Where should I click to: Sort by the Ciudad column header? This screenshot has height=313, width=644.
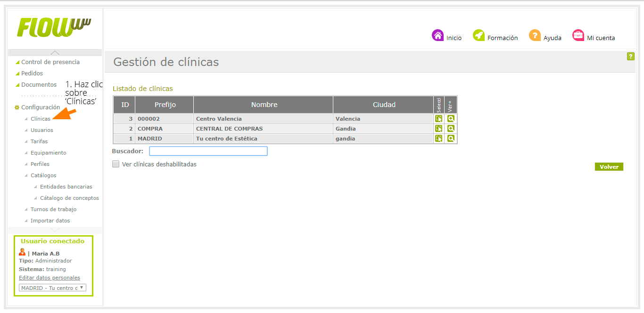tap(384, 105)
